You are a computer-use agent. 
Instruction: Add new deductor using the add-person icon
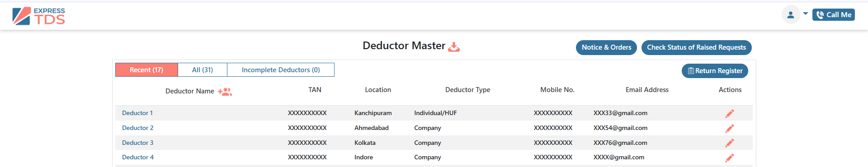point(225,92)
